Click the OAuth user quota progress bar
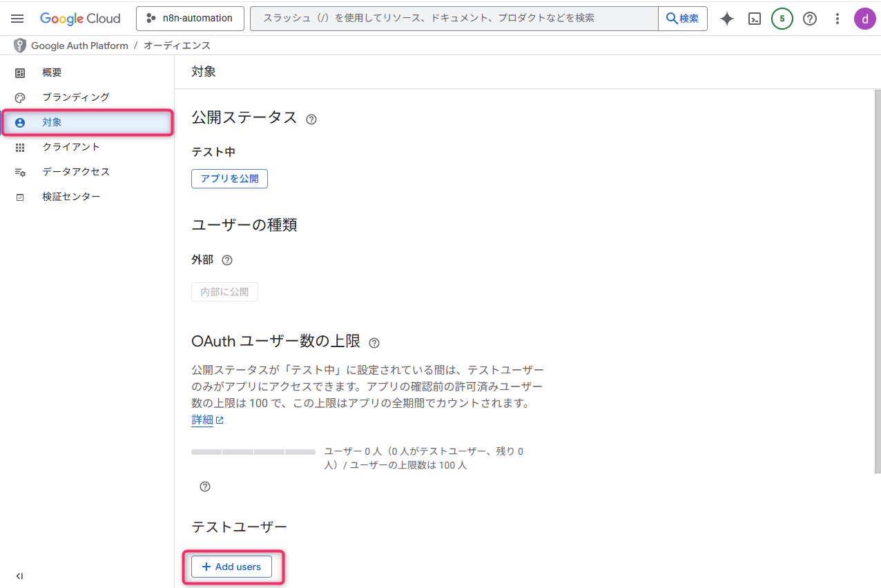This screenshot has height=588, width=881. pos(253,452)
